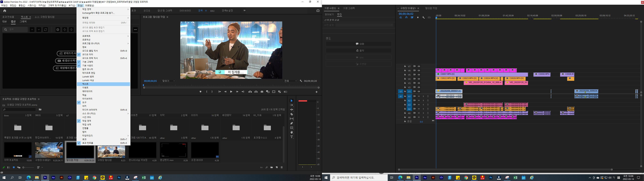Open the 맞추기 zoom level dropdown in program monitor
Viewport: 644px width, 181px height.
168,81
